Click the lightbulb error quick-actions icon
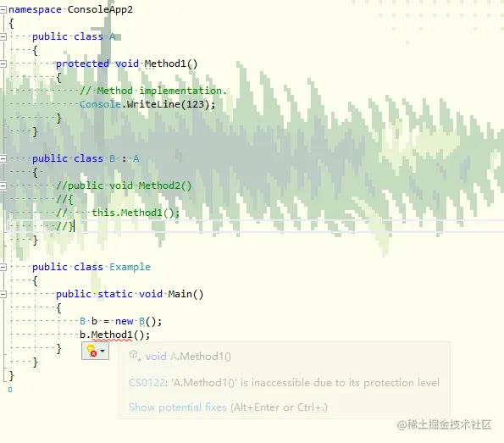Screen dimensions: 504x443 (x=91, y=351)
